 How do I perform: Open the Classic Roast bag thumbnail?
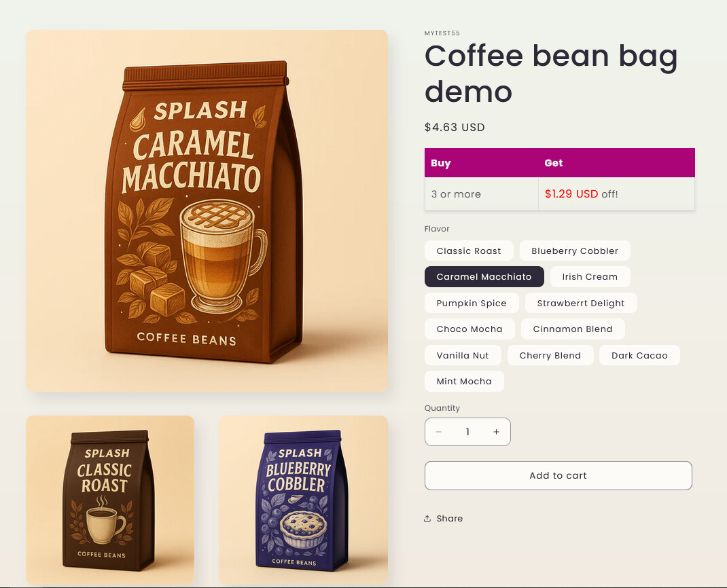[x=110, y=500]
